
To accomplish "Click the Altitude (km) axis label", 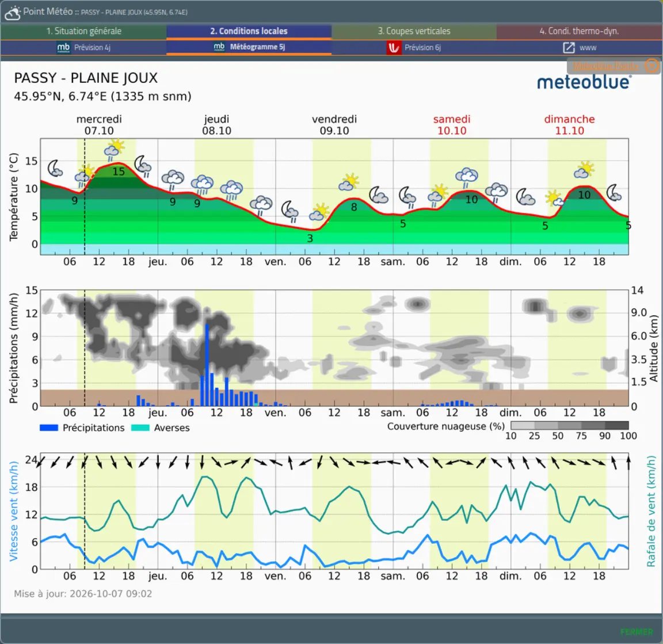I will [x=654, y=348].
